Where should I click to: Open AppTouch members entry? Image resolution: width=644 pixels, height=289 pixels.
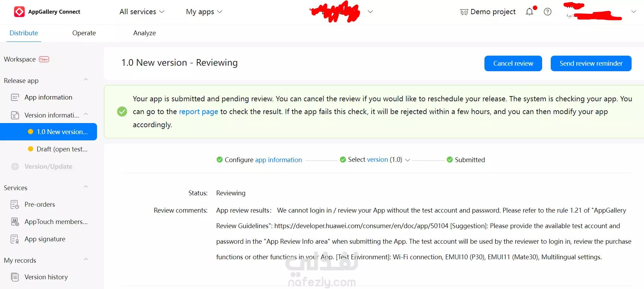point(56,222)
